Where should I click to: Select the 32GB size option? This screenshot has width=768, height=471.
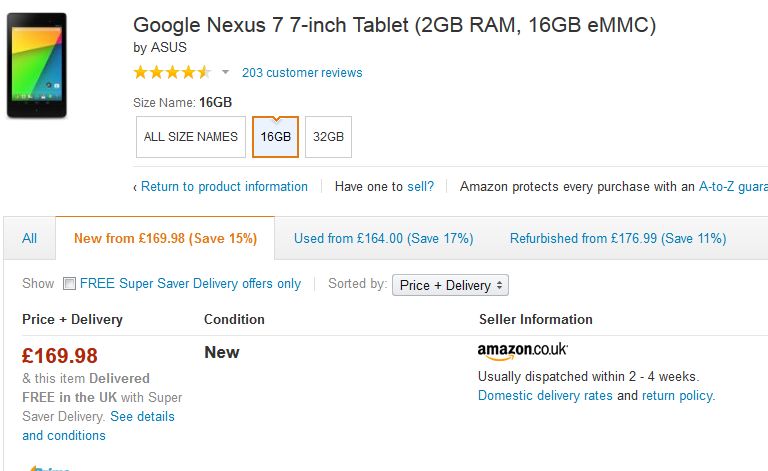point(328,137)
